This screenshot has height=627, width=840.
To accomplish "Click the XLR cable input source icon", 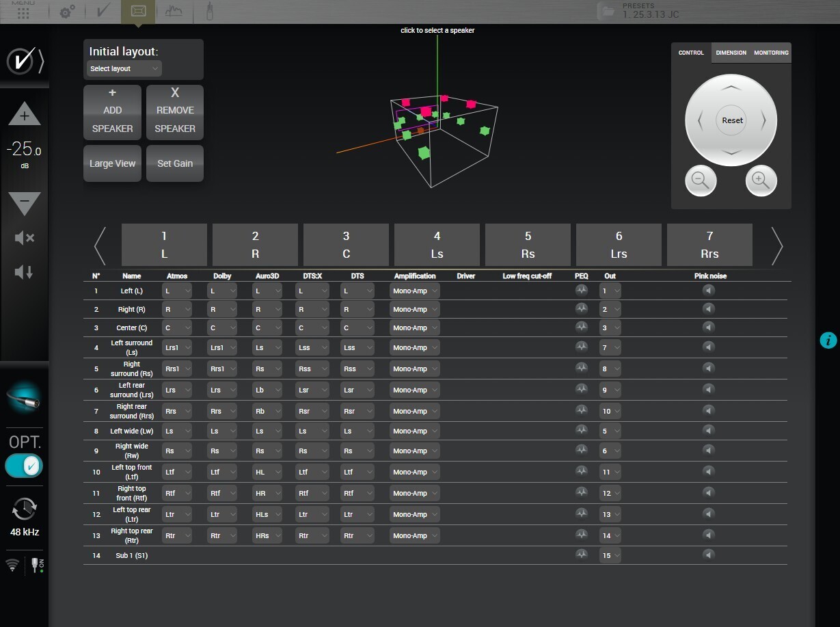I will [x=25, y=399].
